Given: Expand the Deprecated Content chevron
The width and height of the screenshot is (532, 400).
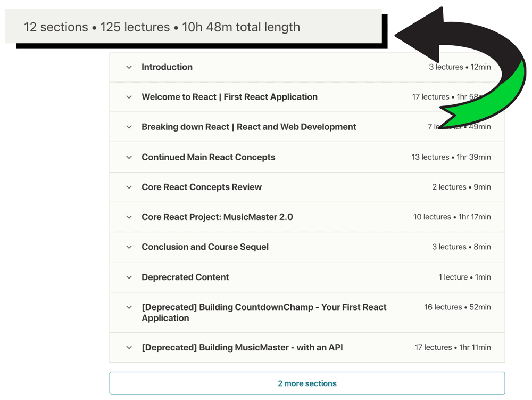Looking at the screenshot, I should coord(129,277).
